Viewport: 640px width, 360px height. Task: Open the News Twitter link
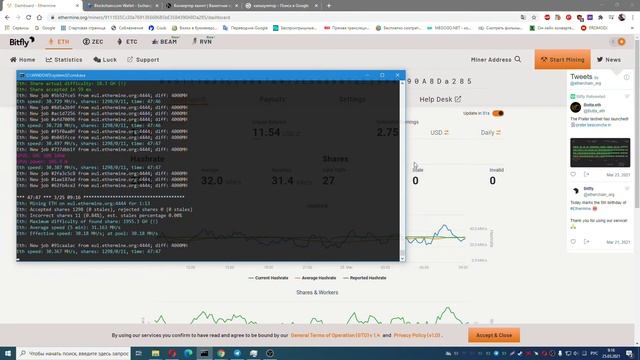pyautogui.click(x=609, y=60)
